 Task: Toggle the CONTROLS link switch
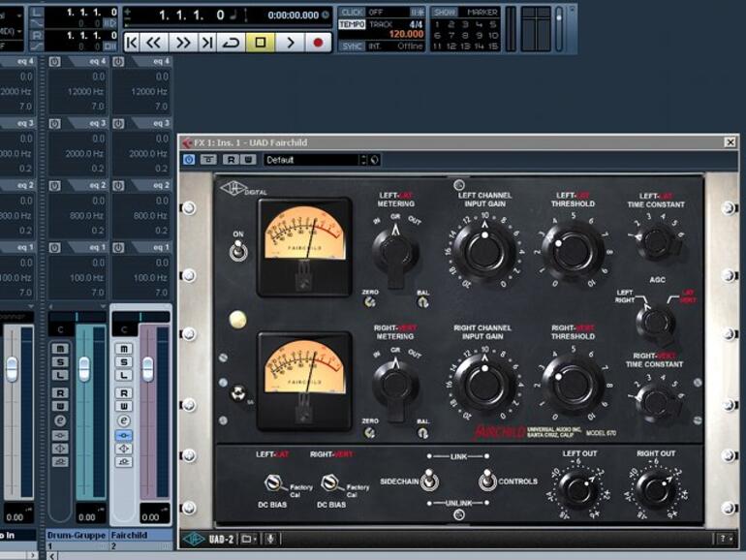[487, 482]
